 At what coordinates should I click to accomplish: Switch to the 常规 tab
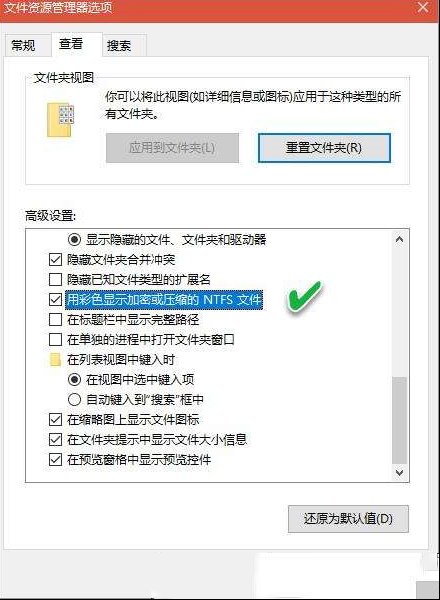tap(24, 46)
